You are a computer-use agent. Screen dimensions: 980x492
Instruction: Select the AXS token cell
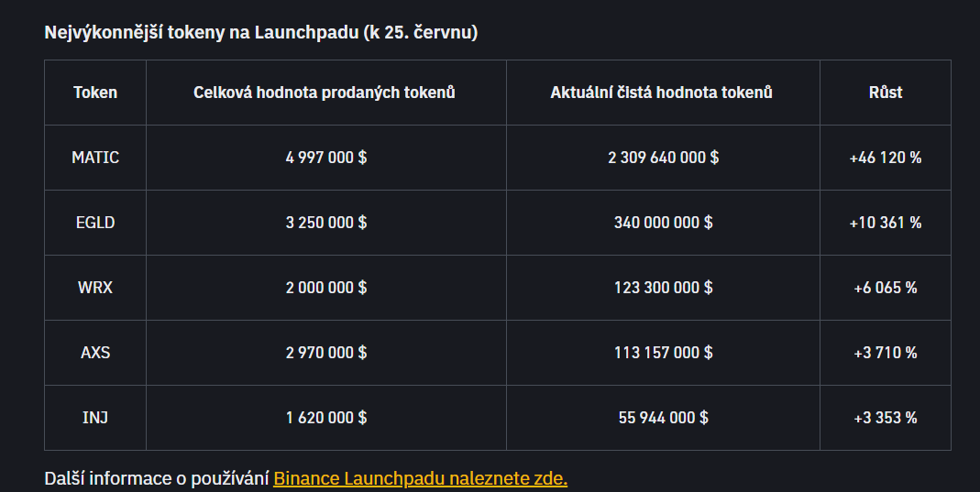(x=95, y=353)
